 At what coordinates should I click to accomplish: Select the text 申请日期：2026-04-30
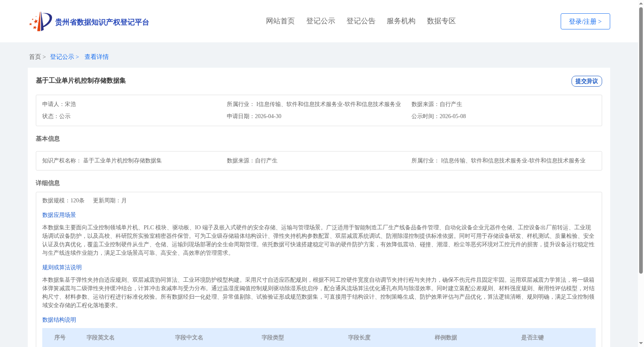[x=254, y=116]
